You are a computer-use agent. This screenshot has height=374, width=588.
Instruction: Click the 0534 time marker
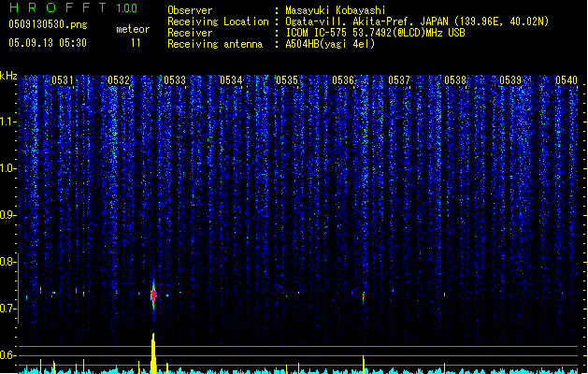[x=231, y=80]
